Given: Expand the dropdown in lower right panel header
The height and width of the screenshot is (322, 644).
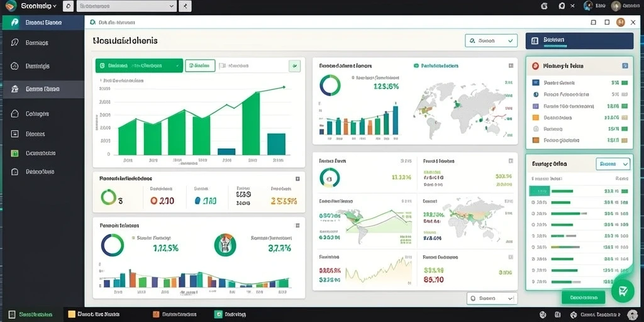Looking at the screenshot, I should [613, 164].
